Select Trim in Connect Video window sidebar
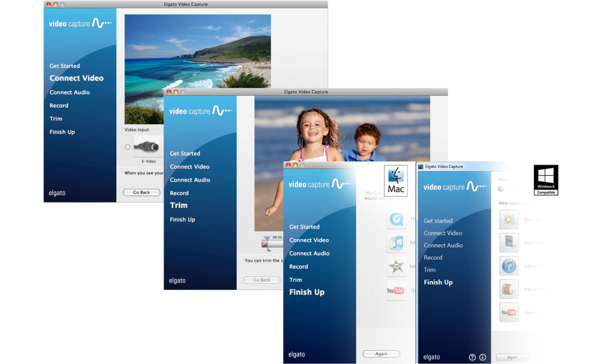The height and width of the screenshot is (364, 607). point(56,119)
